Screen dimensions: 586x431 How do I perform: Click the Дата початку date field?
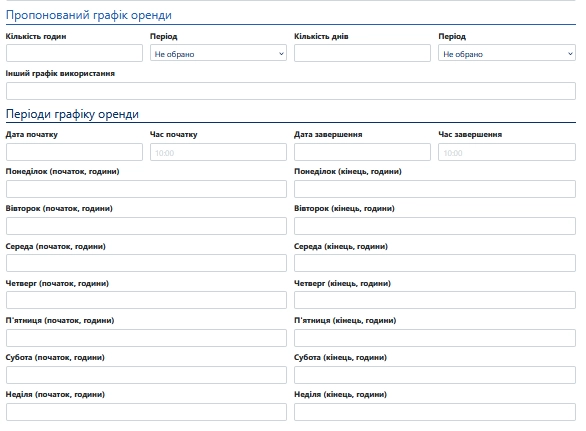click(74, 153)
